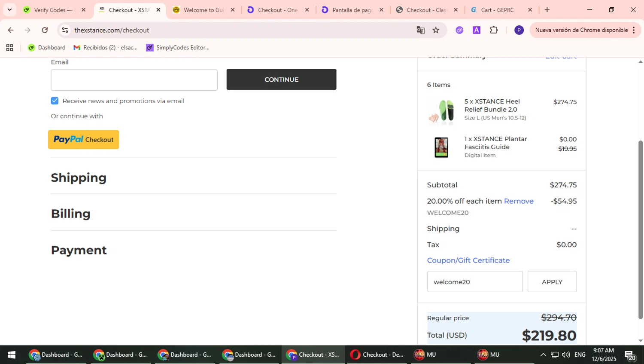Click the CONTINUE button
This screenshot has height=364, width=644.
coord(281,80)
